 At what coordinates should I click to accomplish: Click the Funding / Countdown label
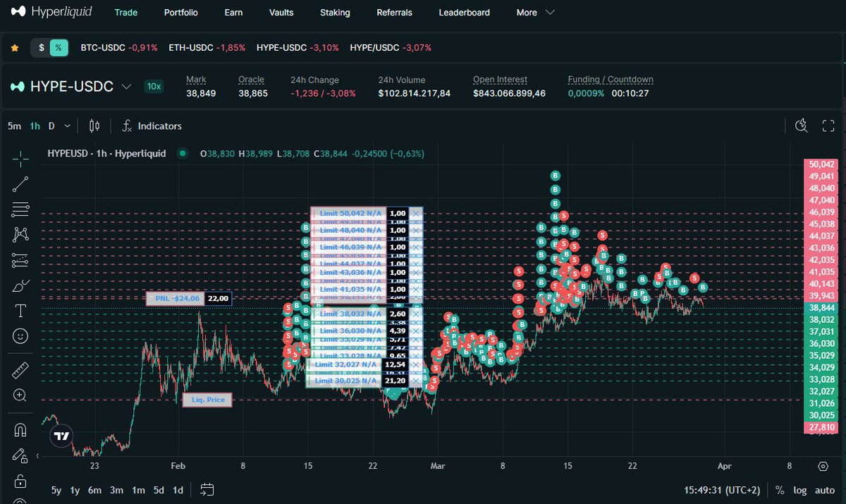click(x=611, y=80)
